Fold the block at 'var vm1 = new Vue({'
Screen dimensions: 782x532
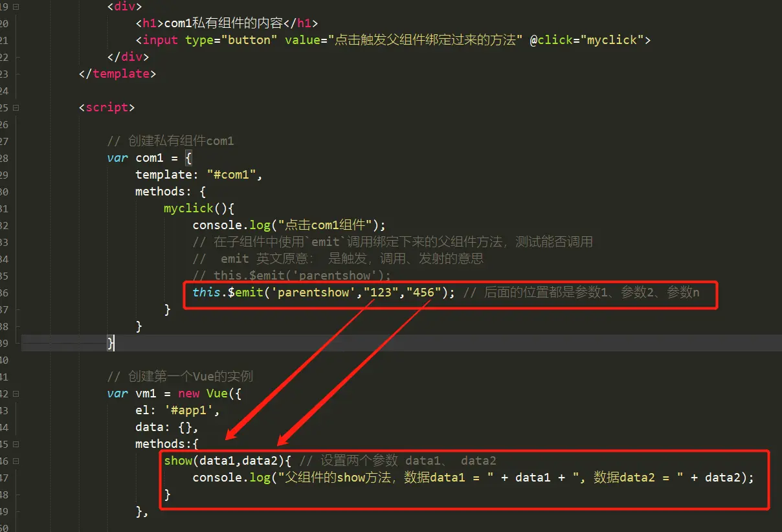16,393
